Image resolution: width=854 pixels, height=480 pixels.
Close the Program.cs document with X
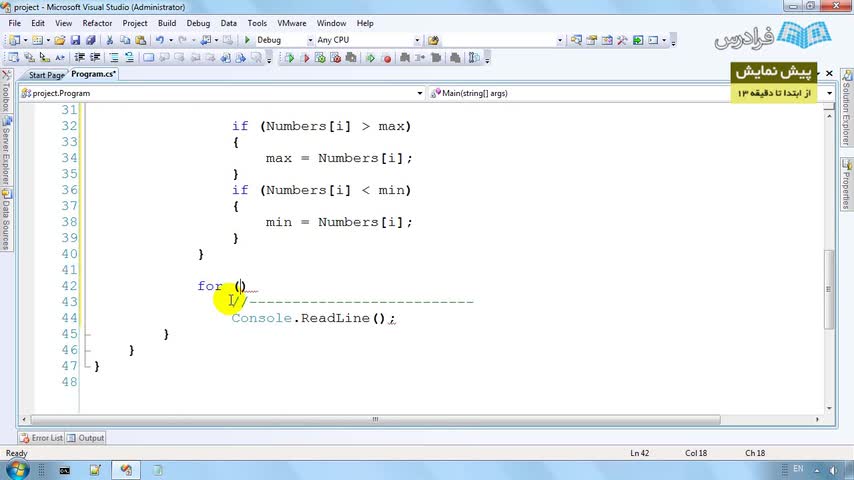coord(829,73)
